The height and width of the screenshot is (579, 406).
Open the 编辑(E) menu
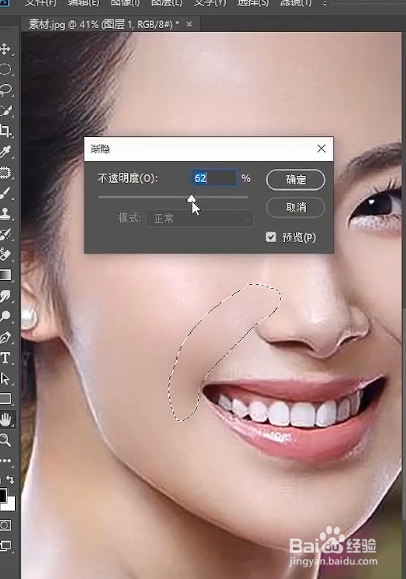coord(83,3)
